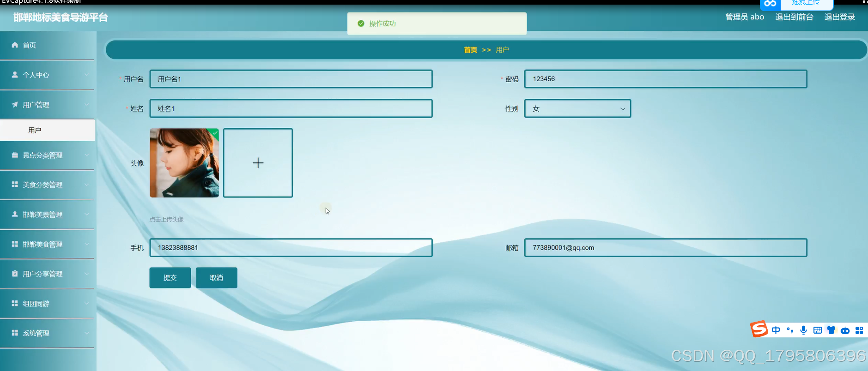Viewport: 868px width, 371px height.
Task: Open the 个人中心 sidebar item
Action: (x=48, y=74)
